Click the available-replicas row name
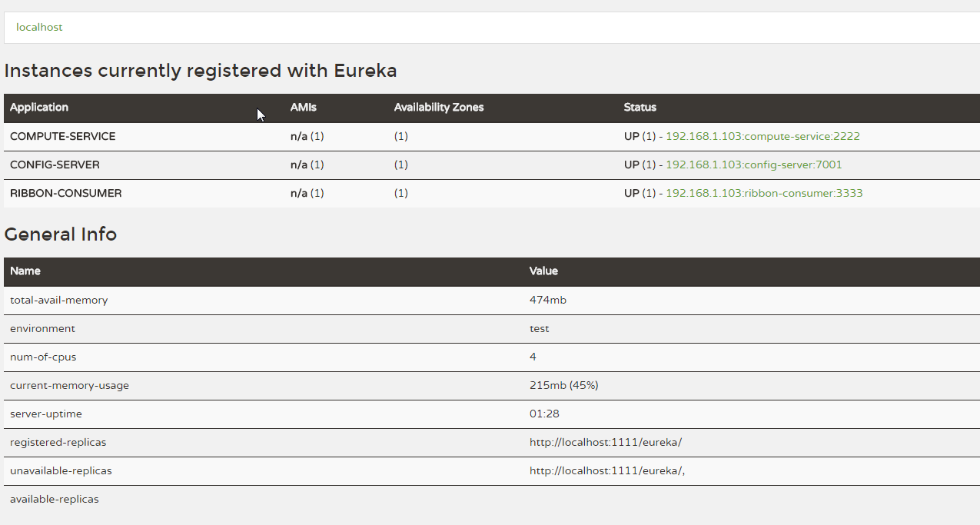 55,499
